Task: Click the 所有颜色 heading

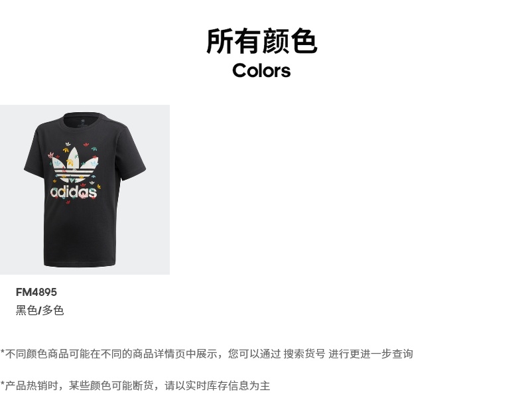Action: tap(261, 41)
